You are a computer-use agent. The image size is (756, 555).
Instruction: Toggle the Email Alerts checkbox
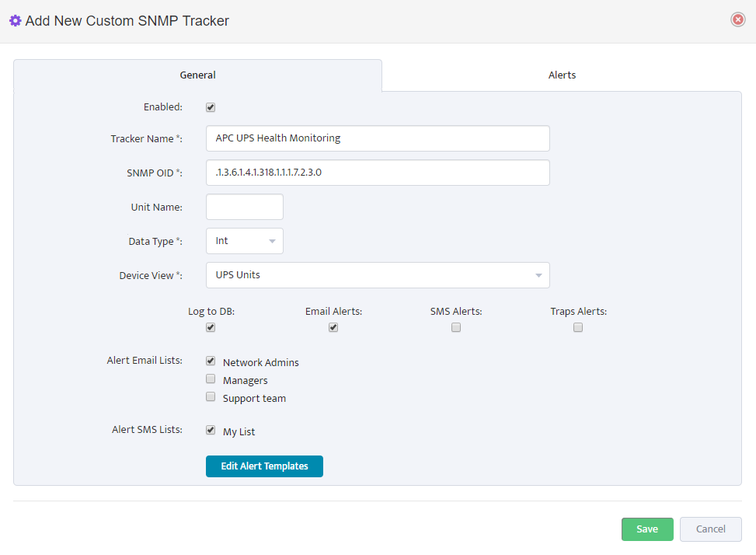333,327
